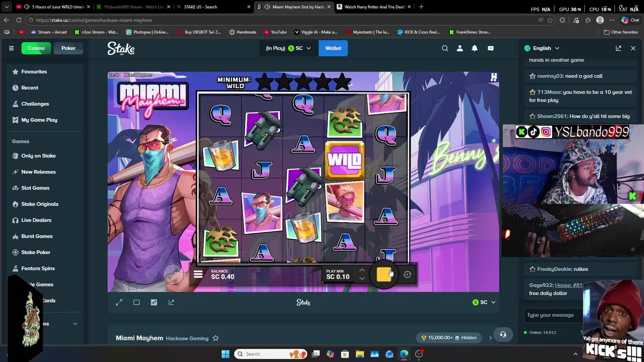Pop out the game window
Image resolution: width=644 pixels, height=362 pixels.
click(x=172, y=302)
